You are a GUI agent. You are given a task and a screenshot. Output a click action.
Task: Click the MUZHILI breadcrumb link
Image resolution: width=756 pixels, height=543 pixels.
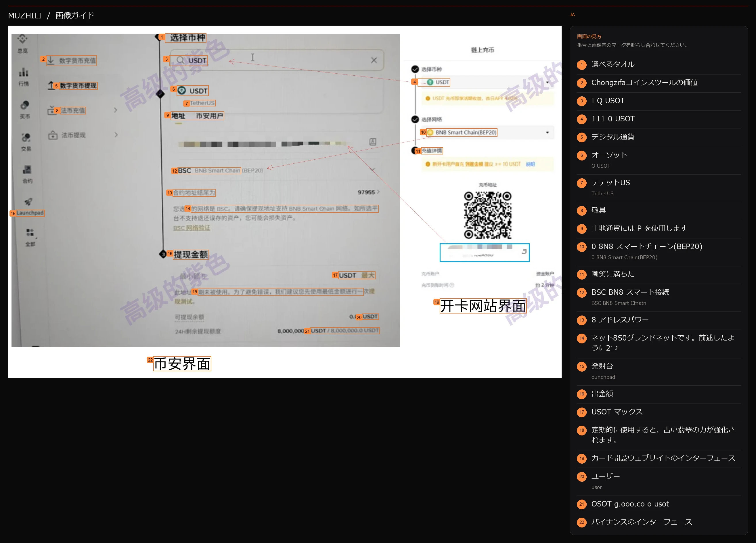pyautogui.click(x=25, y=16)
